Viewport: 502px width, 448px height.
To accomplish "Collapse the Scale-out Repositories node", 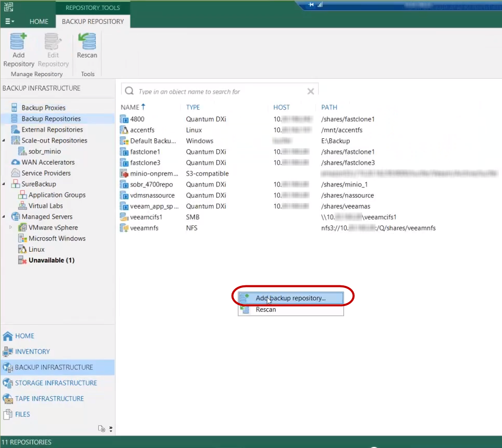I will [4, 140].
